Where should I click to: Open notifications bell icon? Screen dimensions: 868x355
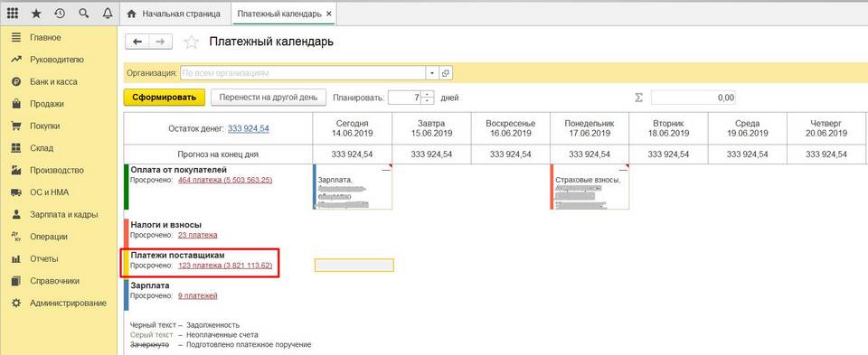(x=108, y=14)
